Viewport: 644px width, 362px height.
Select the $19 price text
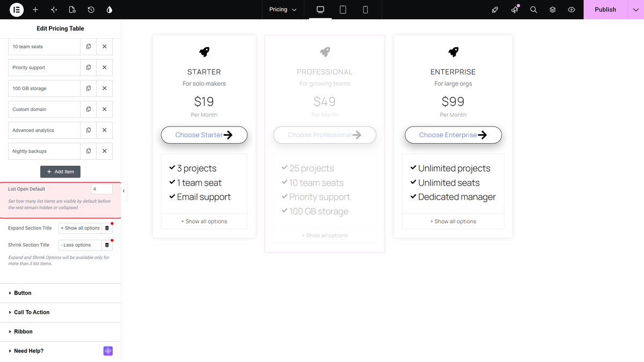point(204,101)
